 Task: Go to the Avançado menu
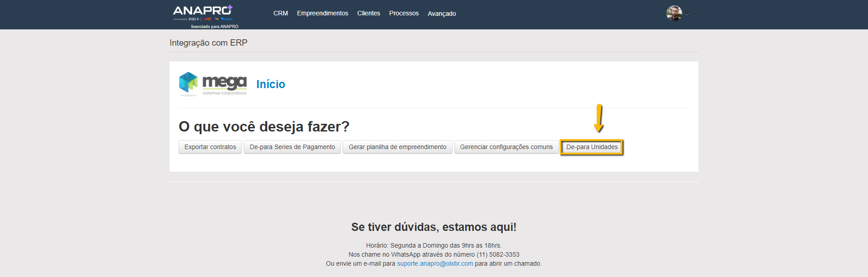(x=442, y=14)
